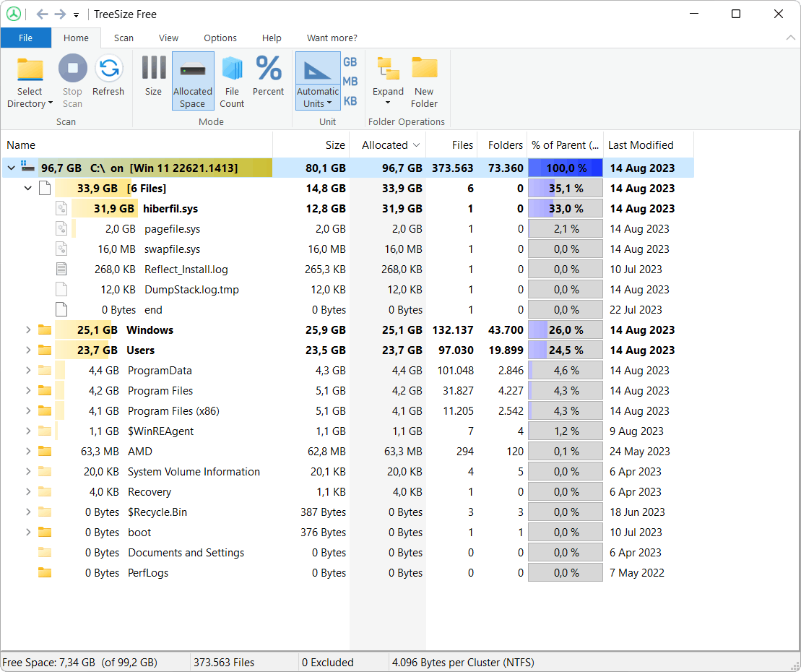Expand the Windows folder
The width and height of the screenshot is (801, 672).
[x=28, y=330]
